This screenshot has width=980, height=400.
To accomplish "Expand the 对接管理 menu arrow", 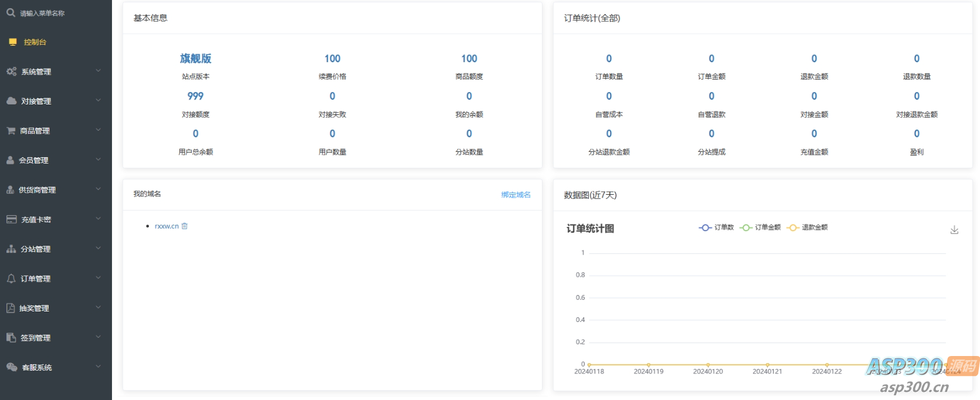I will (98, 100).
